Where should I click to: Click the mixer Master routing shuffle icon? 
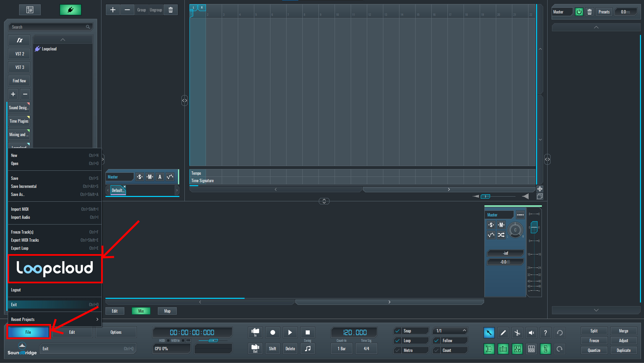(501, 235)
